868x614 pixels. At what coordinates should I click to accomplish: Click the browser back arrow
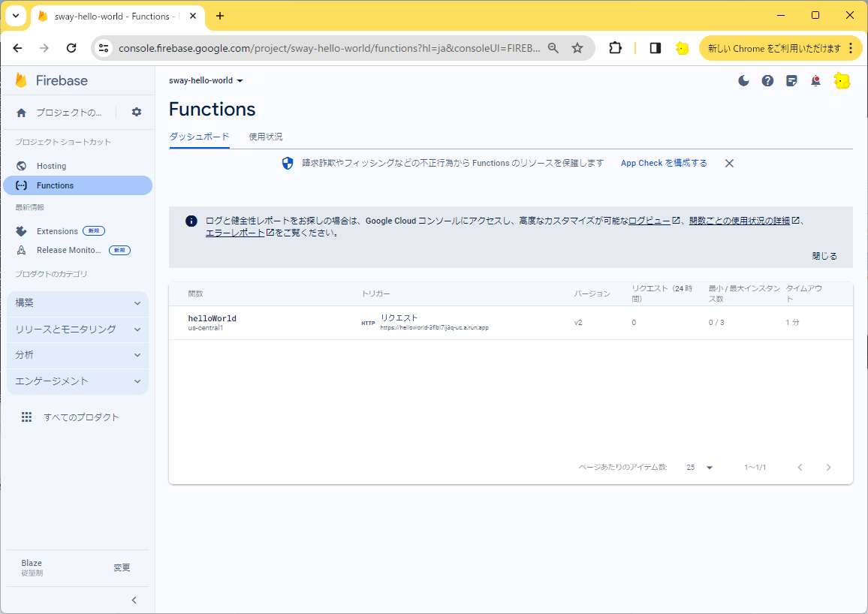click(x=18, y=48)
